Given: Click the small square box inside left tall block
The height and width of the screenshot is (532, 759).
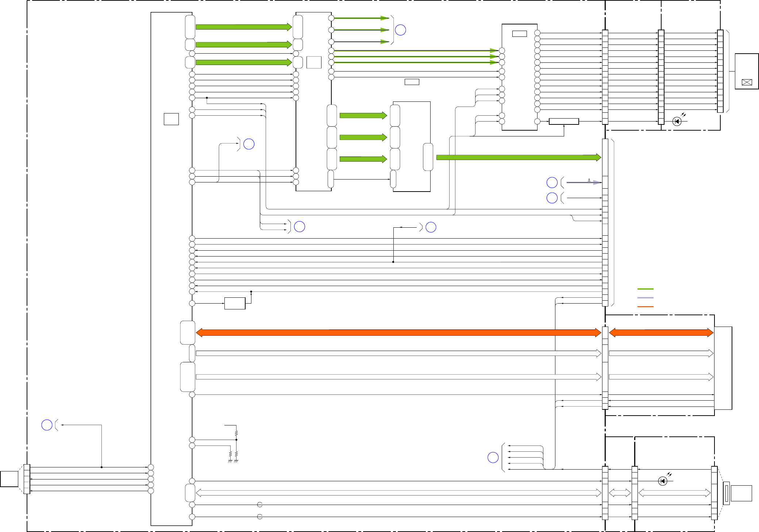Looking at the screenshot, I should tap(171, 119).
